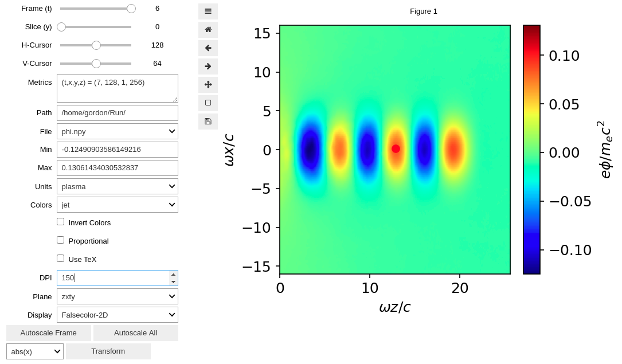Image resolution: width=622 pixels, height=364 pixels.
Task: Click the H-Cursor slider handle
Action: (96, 45)
